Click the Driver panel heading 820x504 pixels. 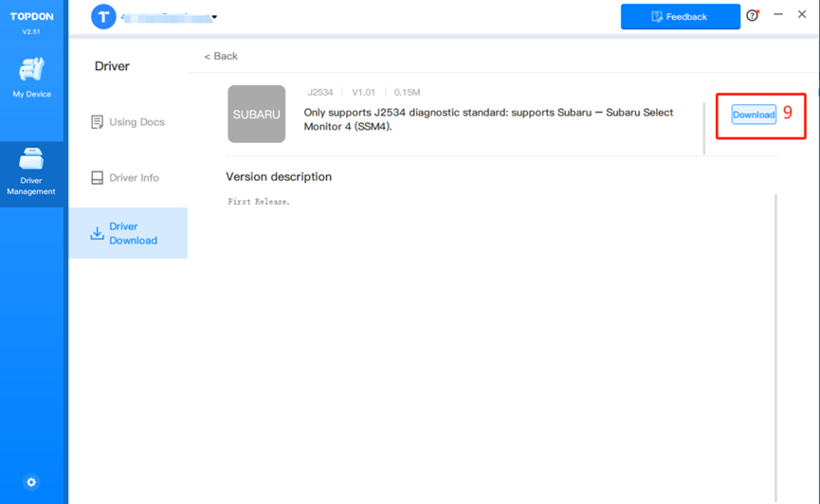tap(112, 66)
